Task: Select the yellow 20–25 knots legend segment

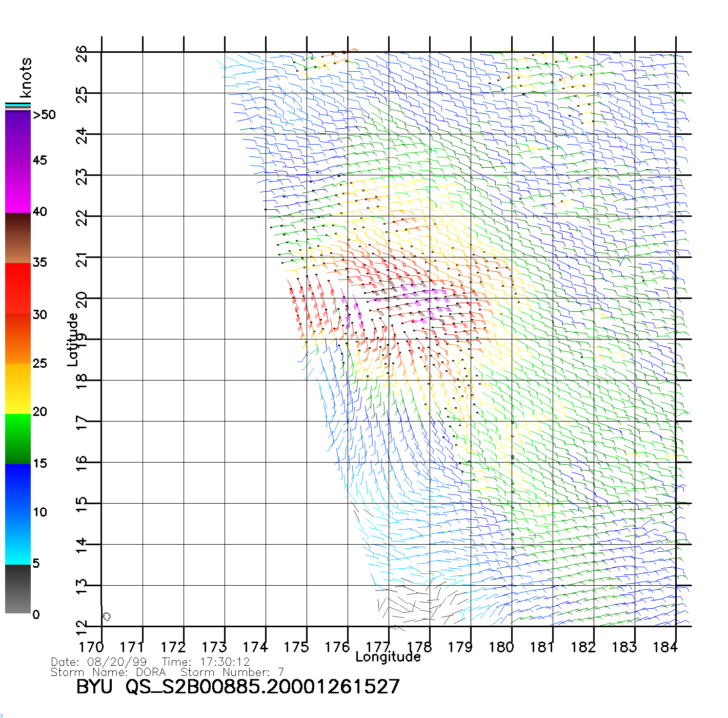Action: pyautogui.click(x=18, y=388)
